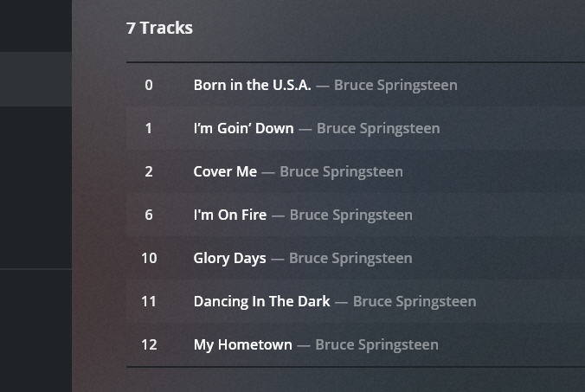The height and width of the screenshot is (392, 585).
Task: Open Bruce Springsteen link beside Born in the U.S.A.
Action: pos(395,85)
